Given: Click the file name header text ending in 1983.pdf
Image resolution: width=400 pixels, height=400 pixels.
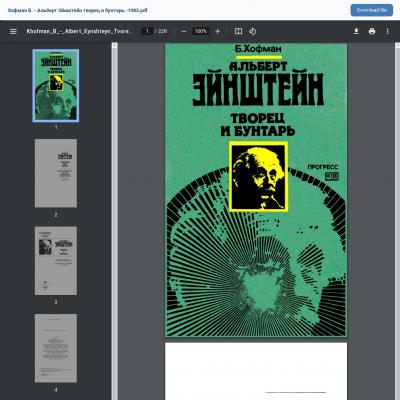Looking at the screenshot, I should click(77, 10).
